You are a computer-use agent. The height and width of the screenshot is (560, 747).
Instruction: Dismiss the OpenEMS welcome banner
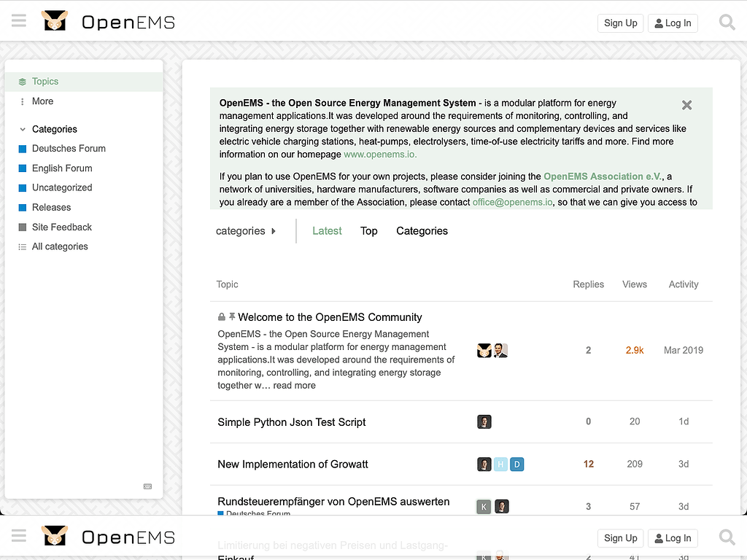(686, 105)
